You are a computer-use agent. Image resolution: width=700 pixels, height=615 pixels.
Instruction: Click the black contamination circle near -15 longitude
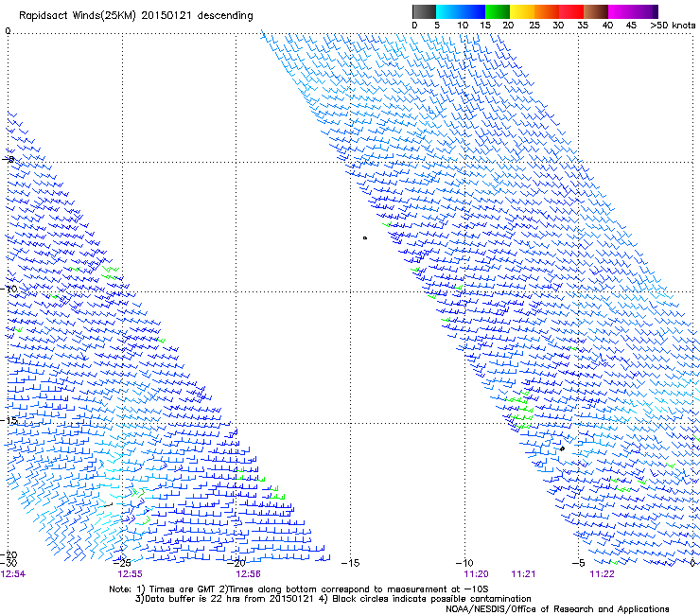click(365, 238)
